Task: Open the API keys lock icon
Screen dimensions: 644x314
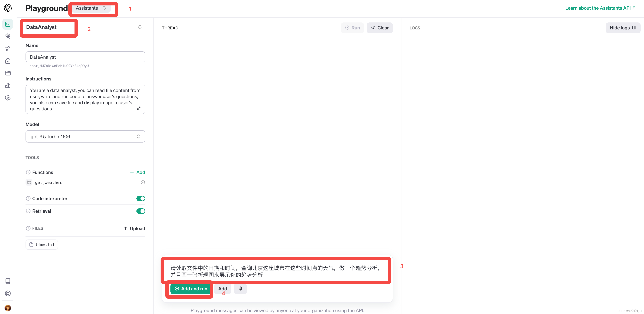Action: pyautogui.click(x=8, y=61)
